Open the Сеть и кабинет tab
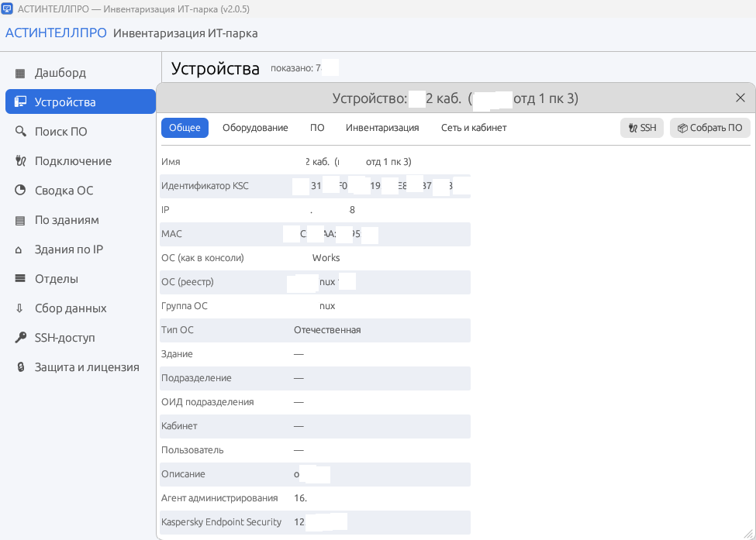Viewport: 756px width, 540px height. [x=474, y=128]
